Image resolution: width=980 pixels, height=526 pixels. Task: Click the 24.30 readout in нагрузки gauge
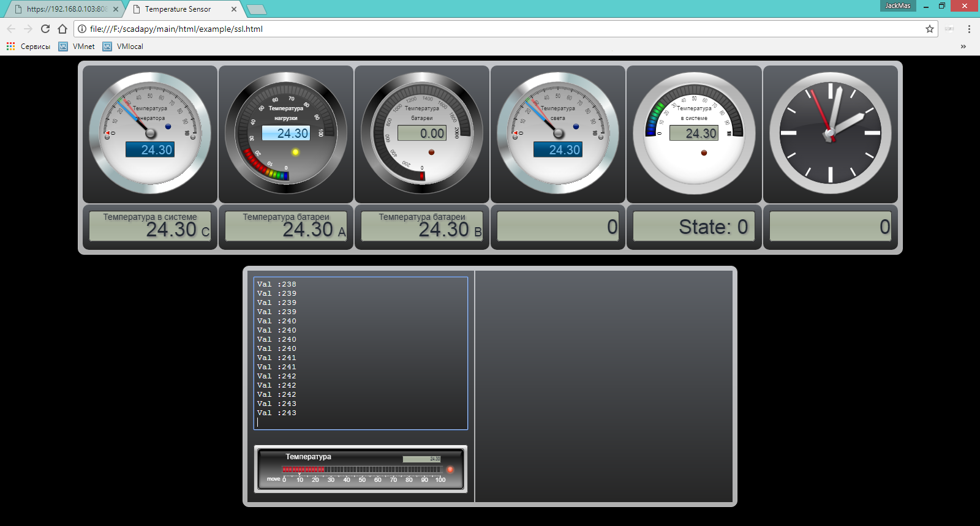click(286, 133)
